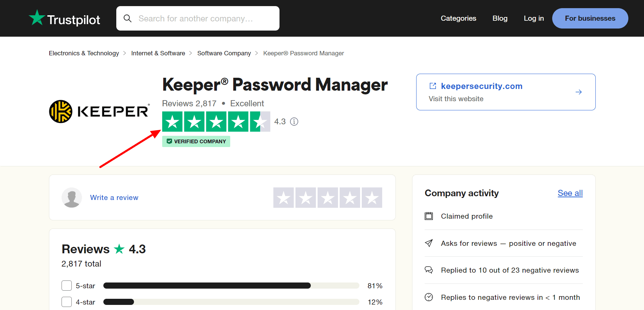Rate three stars in the review box
This screenshot has height=310, width=644.
point(328,198)
